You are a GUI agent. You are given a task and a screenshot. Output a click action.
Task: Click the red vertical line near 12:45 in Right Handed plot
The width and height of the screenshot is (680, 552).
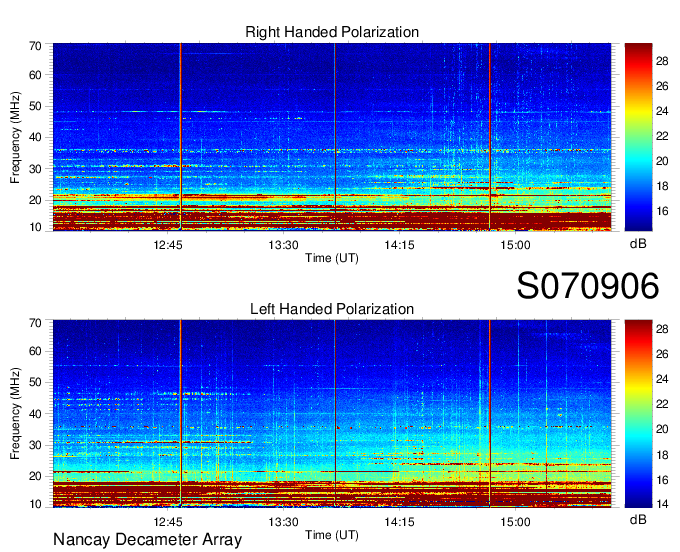tap(180, 137)
